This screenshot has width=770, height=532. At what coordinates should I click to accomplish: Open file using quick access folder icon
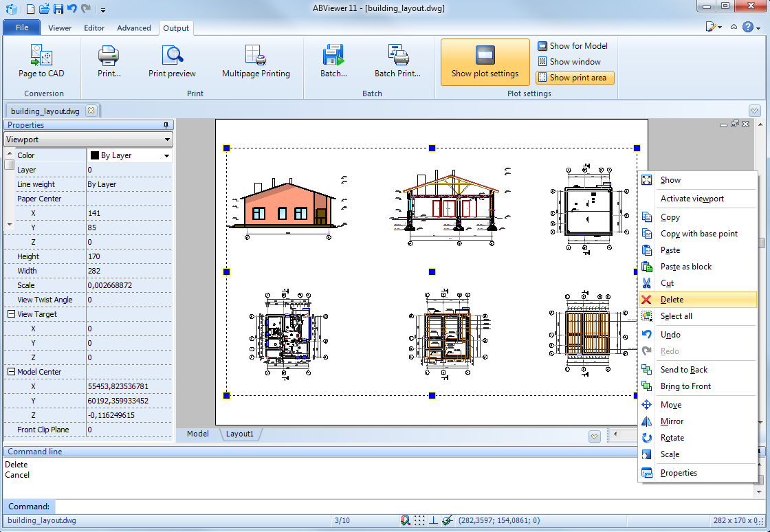point(44,8)
